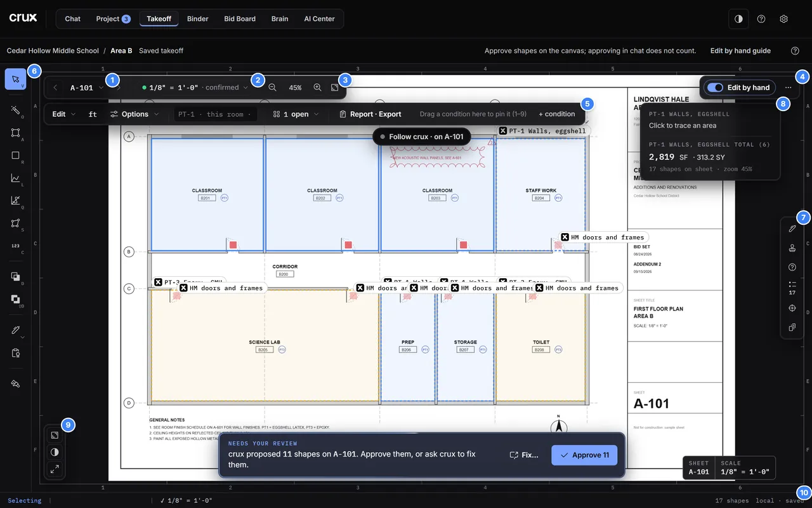Viewport: 812px width, 508px height.
Task: Select the arrow pointer tool
Action: 15,79
